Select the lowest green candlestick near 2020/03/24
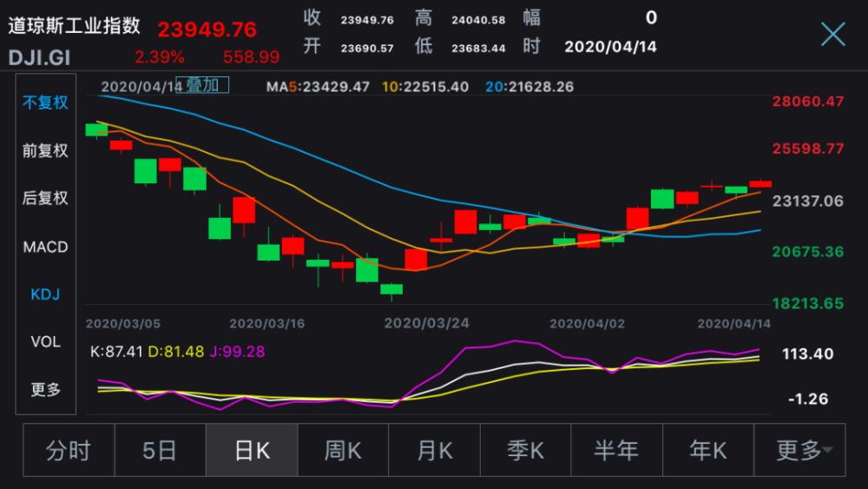 tap(391, 289)
